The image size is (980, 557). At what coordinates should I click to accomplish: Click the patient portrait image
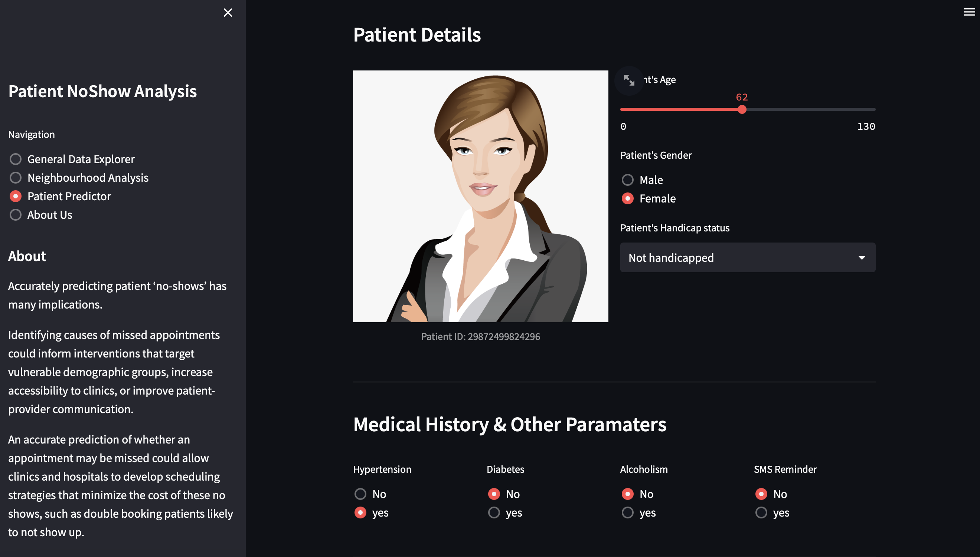[480, 196]
